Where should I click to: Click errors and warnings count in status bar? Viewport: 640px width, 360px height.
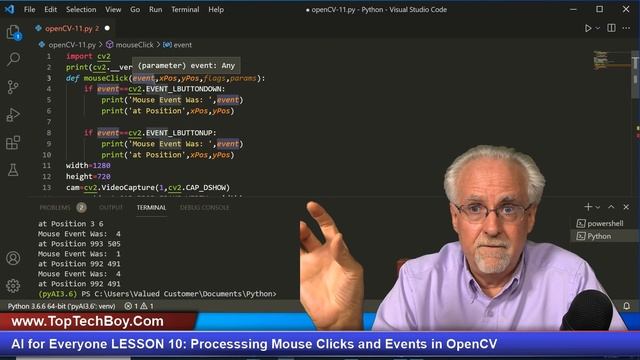[x=139, y=306]
